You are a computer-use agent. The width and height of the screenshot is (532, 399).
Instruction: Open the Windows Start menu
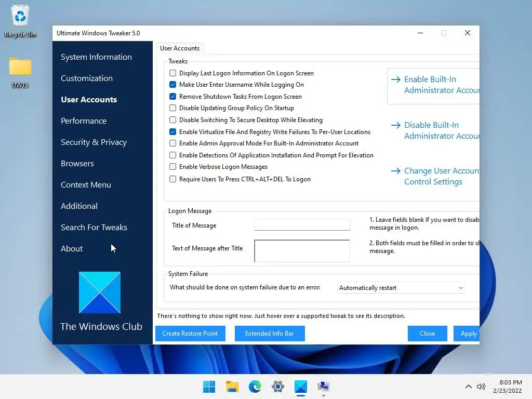(209, 387)
